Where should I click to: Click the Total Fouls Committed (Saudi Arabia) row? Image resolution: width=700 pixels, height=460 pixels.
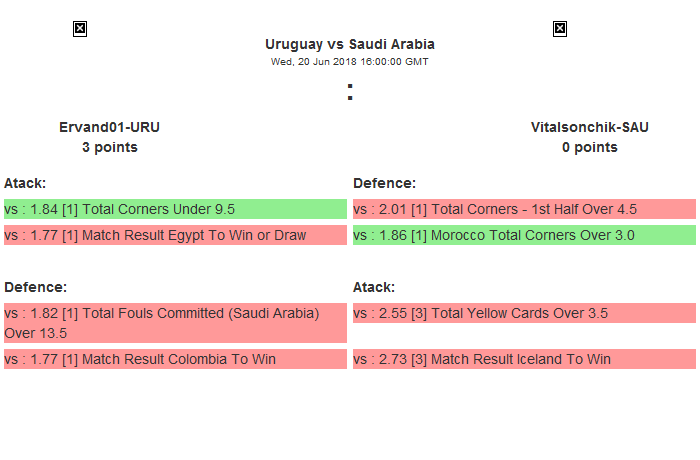[x=175, y=323]
